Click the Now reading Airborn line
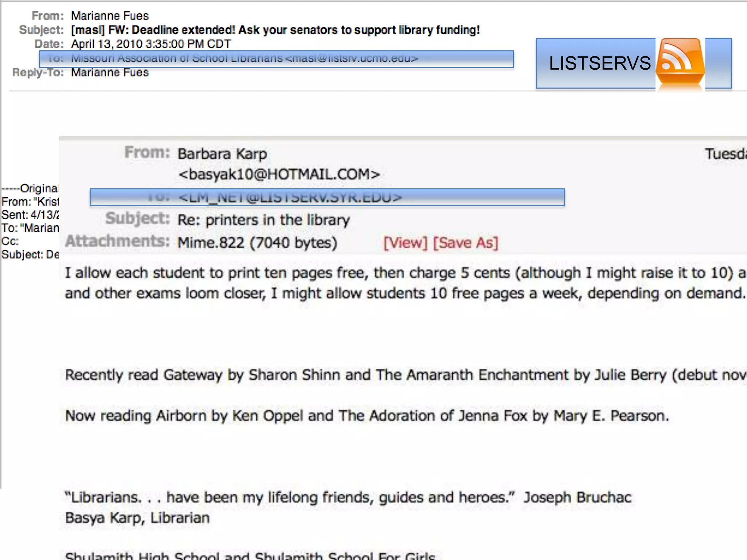This screenshot has width=747, height=560. click(x=367, y=416)
